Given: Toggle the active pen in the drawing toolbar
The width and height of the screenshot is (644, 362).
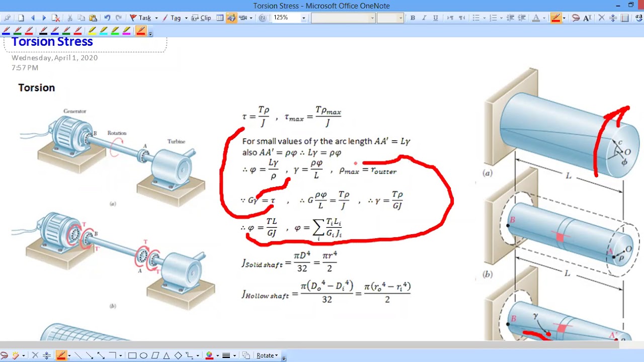Looking at the screenshot, I should [x=62, y=355].
